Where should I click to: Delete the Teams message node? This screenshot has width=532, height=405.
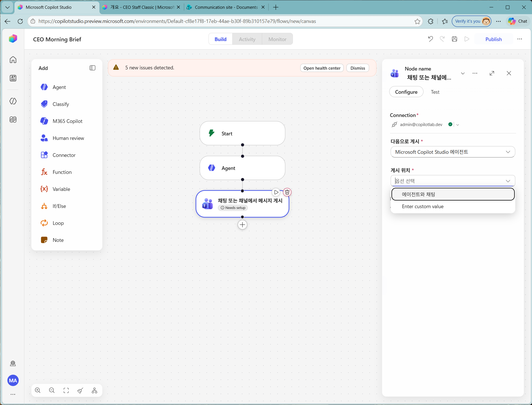tap(287, 192)
